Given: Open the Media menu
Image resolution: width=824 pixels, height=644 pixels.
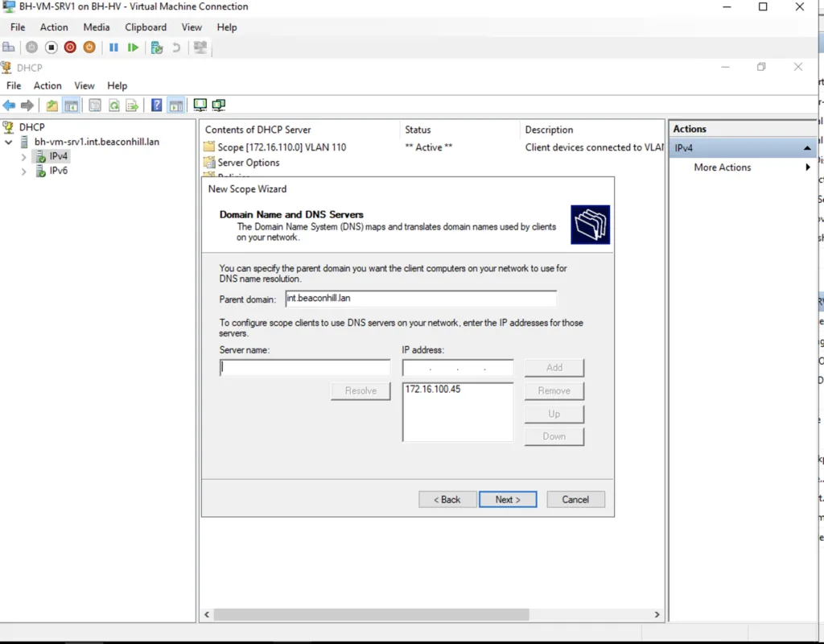Looking at the screenshot, I should point(97,27).
